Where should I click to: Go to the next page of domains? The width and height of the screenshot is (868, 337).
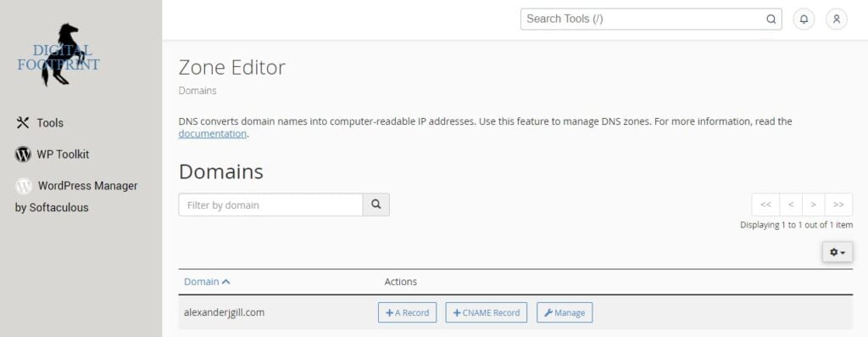pos(813,205)
